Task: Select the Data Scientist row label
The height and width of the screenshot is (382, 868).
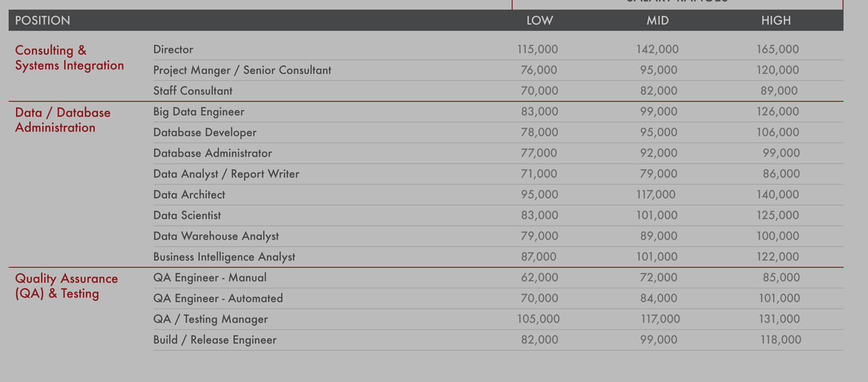Action: 187,215
